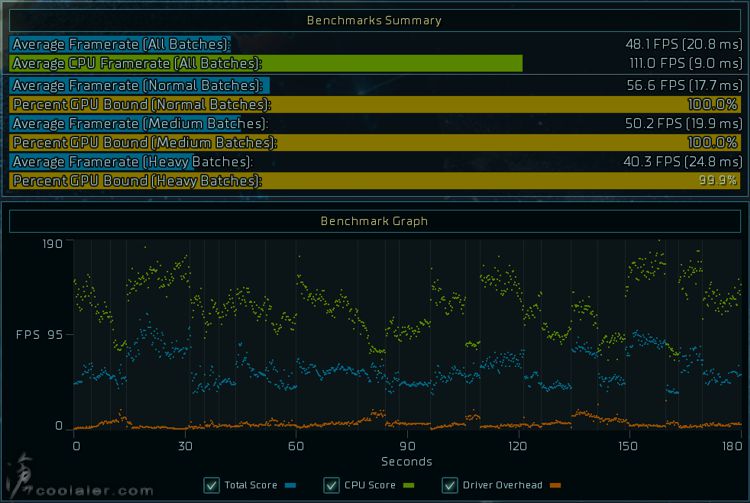This screenshot has width=750, height=503.
Task: Click the 111.0 FPS (9.0 ms) value
Action: point(686,63)
